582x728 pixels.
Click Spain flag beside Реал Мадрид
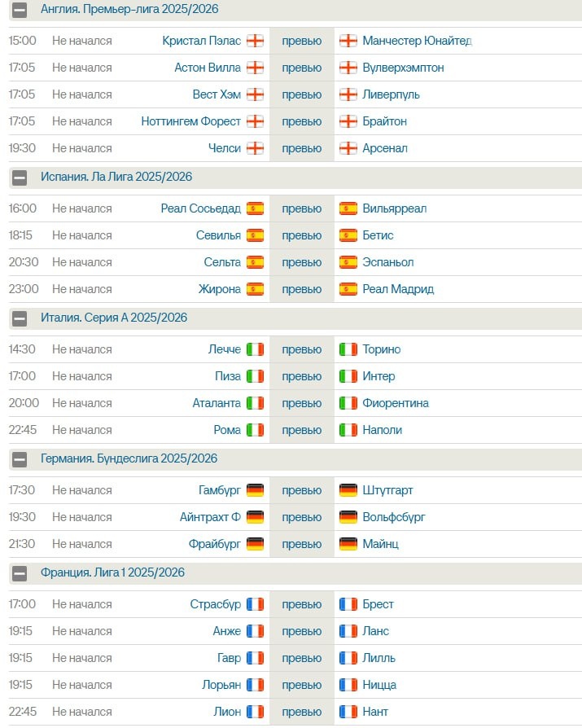[x=348, y=289]
